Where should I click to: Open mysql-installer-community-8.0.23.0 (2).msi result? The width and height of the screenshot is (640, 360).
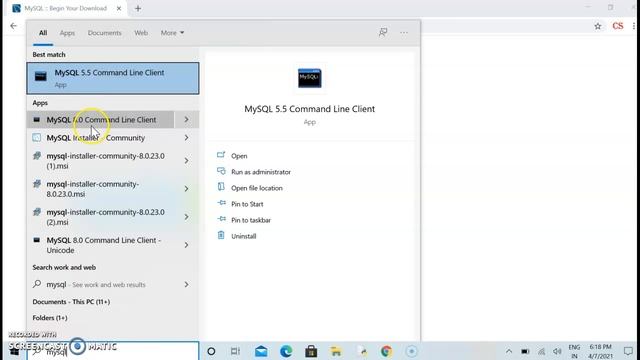(100, 217)
